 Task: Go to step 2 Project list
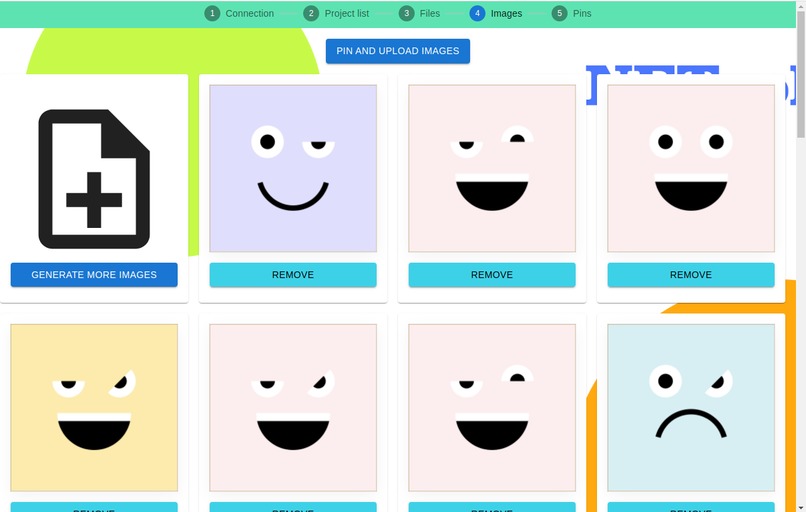pyautogui.click(x=336, y=13)
